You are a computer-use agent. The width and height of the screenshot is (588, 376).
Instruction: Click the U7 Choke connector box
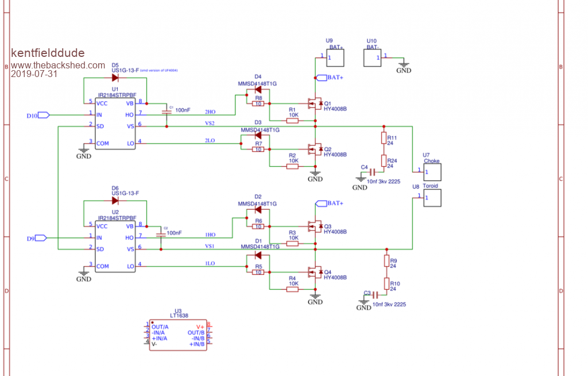[x=432, y=172]
